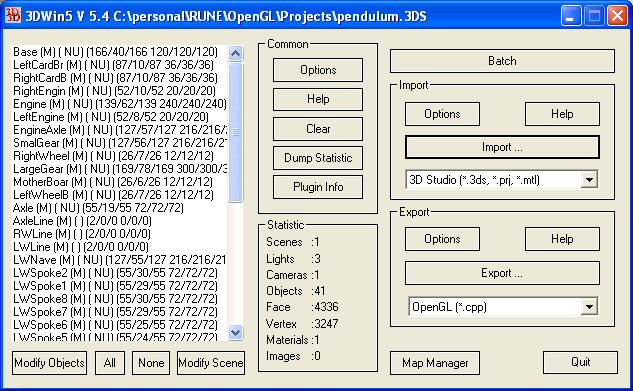Close the 3DWin5 window

coord(618,16)
